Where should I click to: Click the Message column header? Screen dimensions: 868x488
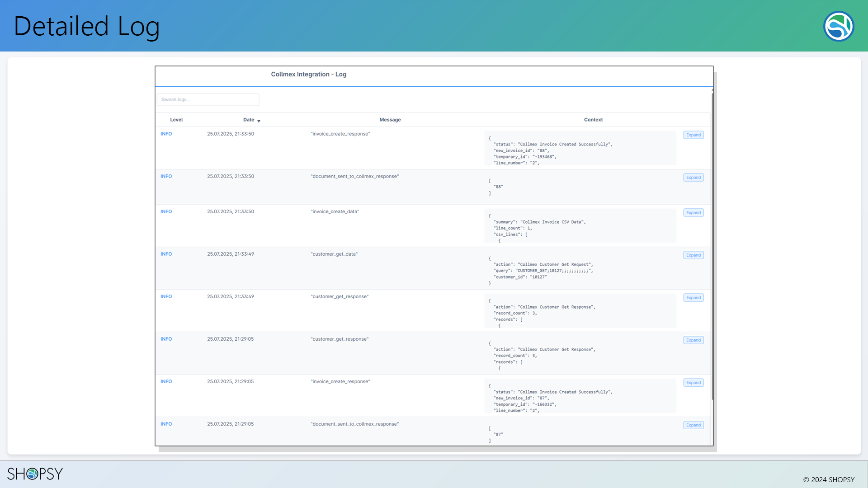coord(390,120)
